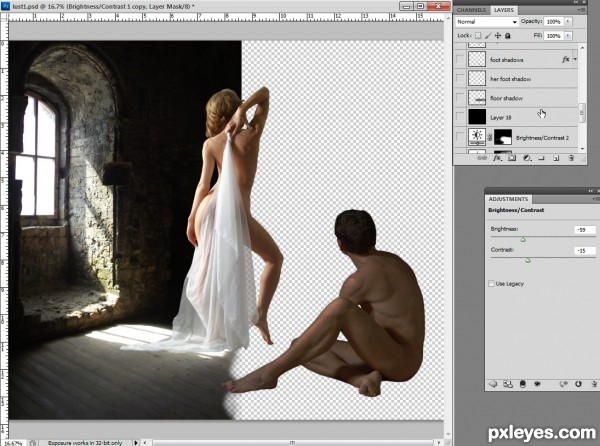Select the 'floor shadow' layer name
This screenshot has height=446, width=600.
pyautogui.click(x=506, y=98)
